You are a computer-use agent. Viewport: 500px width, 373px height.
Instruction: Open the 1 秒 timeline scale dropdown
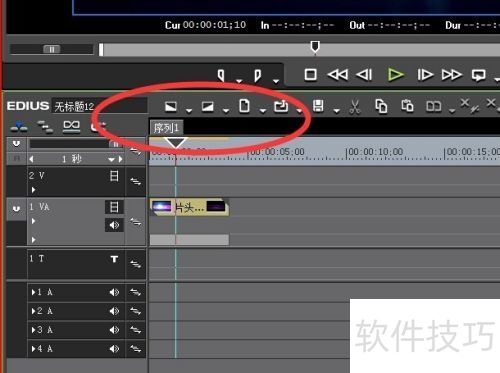[111, 159]
